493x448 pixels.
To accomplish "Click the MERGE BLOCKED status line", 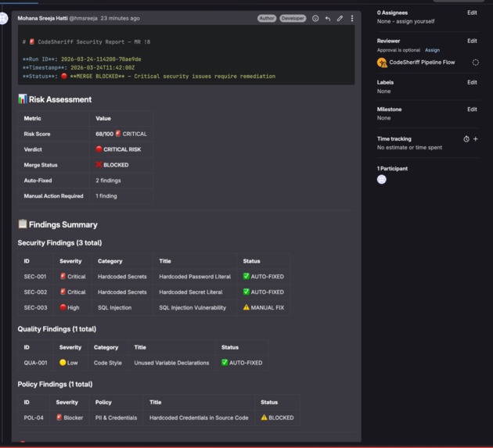I will tap(149, 77).
